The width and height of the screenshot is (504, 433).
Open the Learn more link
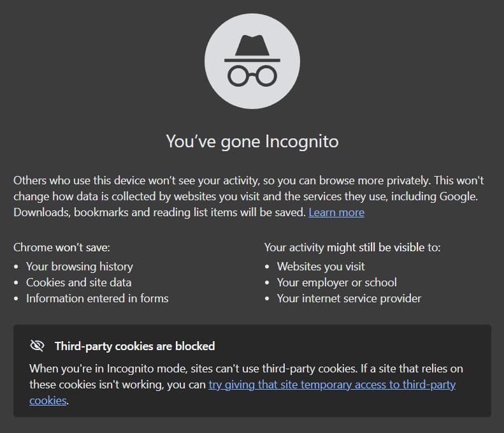pos(336,212)
